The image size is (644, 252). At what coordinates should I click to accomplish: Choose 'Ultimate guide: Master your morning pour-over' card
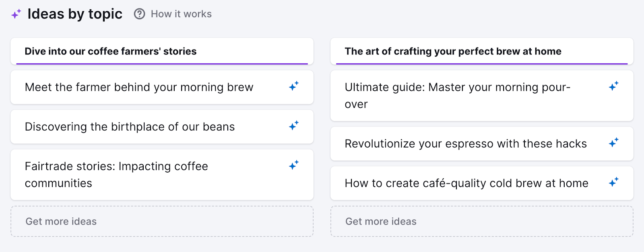point(457,96)
